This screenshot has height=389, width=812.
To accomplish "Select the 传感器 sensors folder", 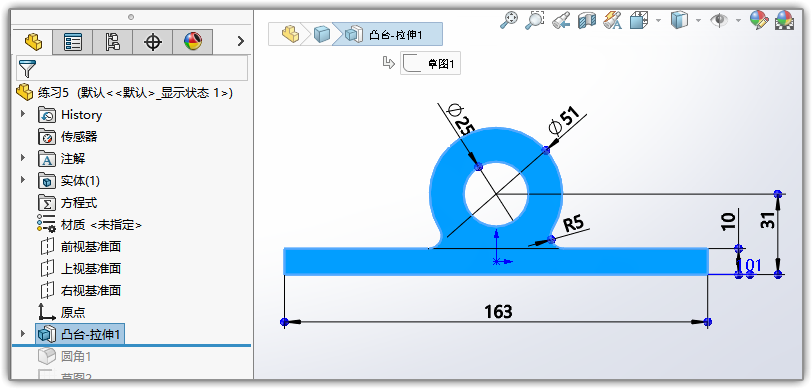I will click(x=67, y=137).
